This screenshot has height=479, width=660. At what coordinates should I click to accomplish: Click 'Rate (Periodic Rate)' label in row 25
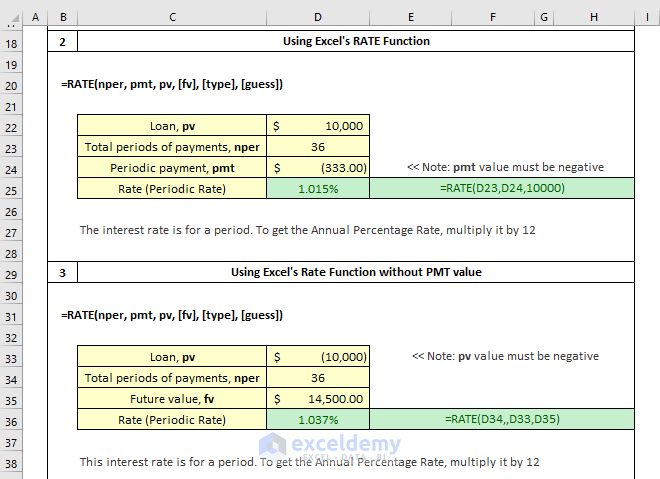[172, 189]
